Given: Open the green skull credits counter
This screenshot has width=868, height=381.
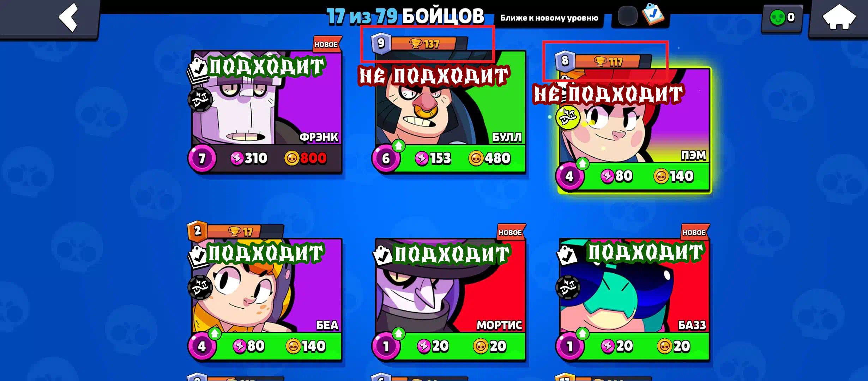Looking at the screenshot, I should pyautogui.click(x=782, y=18).
